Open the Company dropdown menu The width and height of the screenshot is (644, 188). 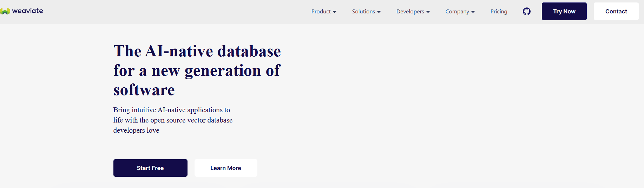click(x=460, y=12)
